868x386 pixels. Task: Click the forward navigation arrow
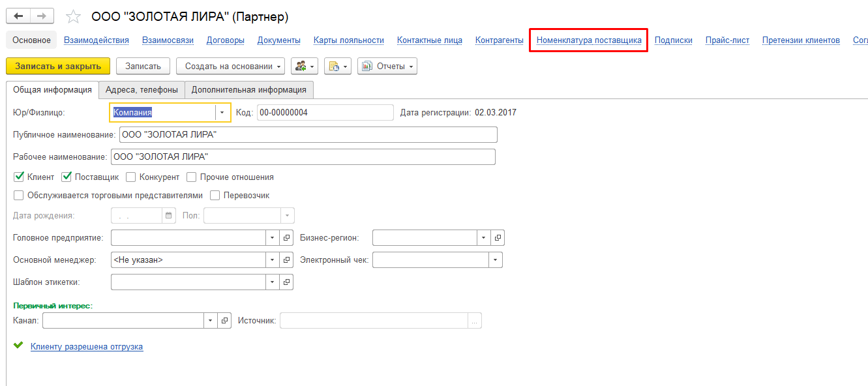point(42,16)
